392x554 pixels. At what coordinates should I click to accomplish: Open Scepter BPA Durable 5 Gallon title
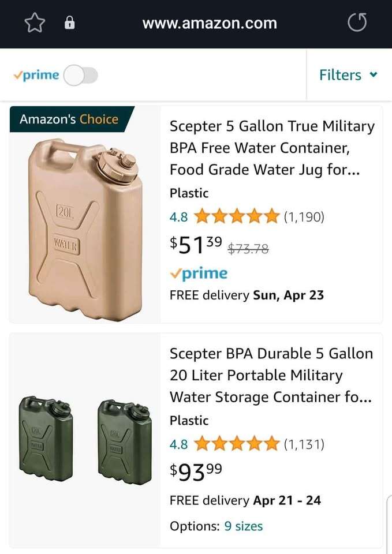click(272, 375)
